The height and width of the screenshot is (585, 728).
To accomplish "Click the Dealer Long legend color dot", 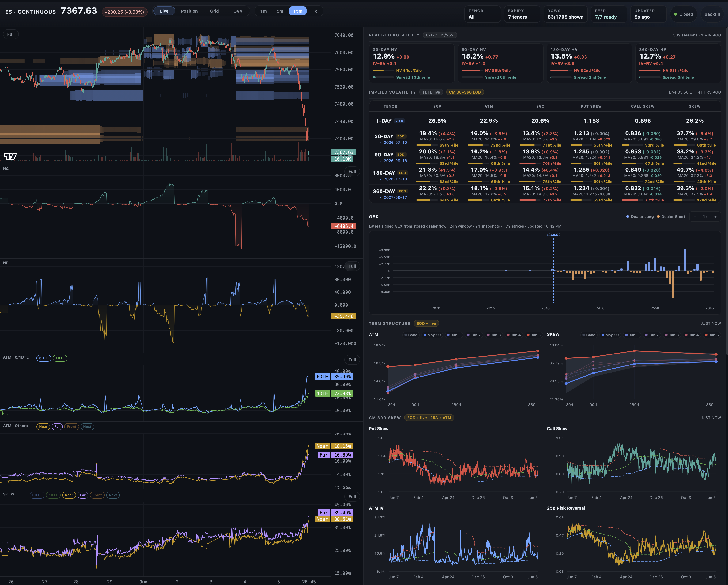I will point(628,217).
